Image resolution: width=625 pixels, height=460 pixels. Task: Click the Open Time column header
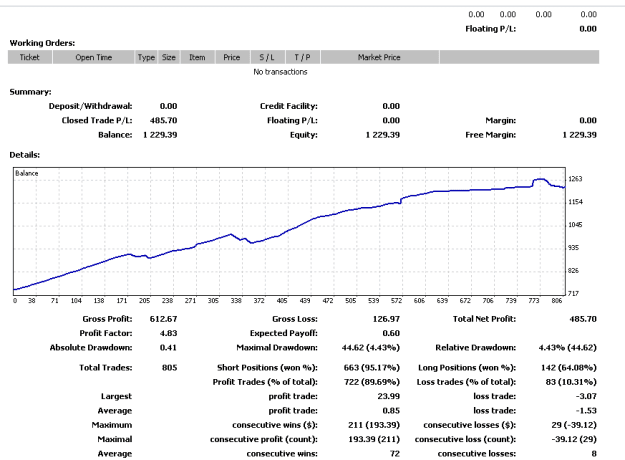click(x=94, y=57)
